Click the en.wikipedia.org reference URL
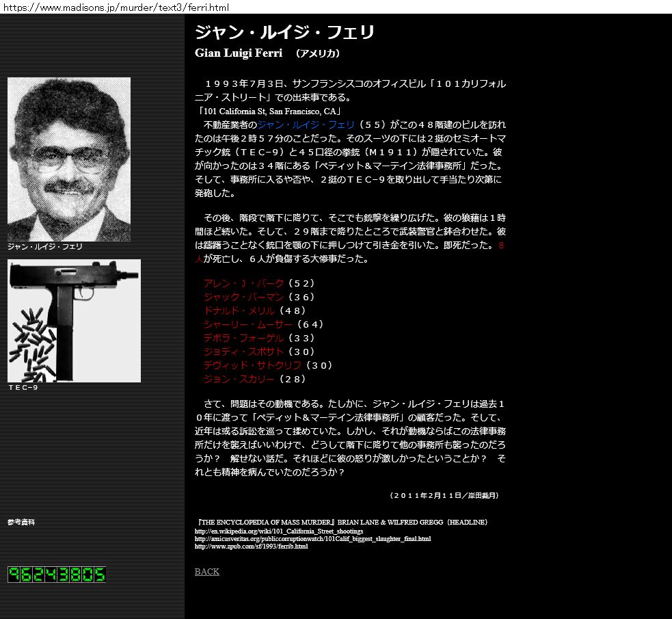 click(278, 531)
